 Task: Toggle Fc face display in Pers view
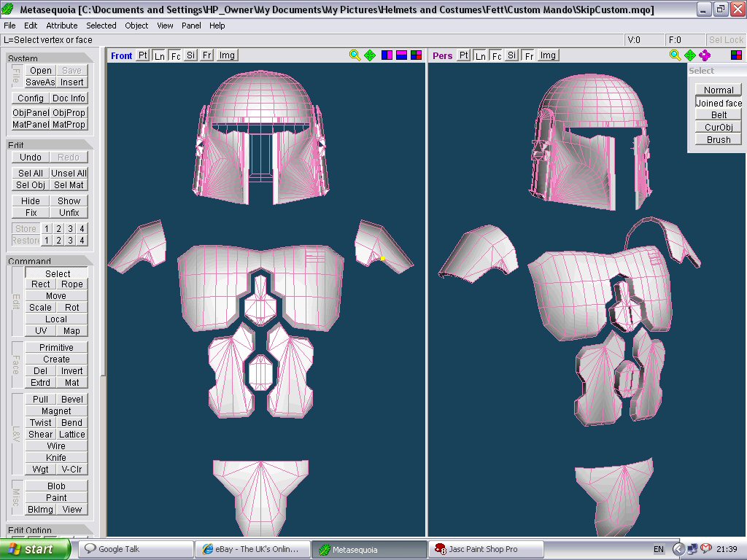(x=496, y=55)
